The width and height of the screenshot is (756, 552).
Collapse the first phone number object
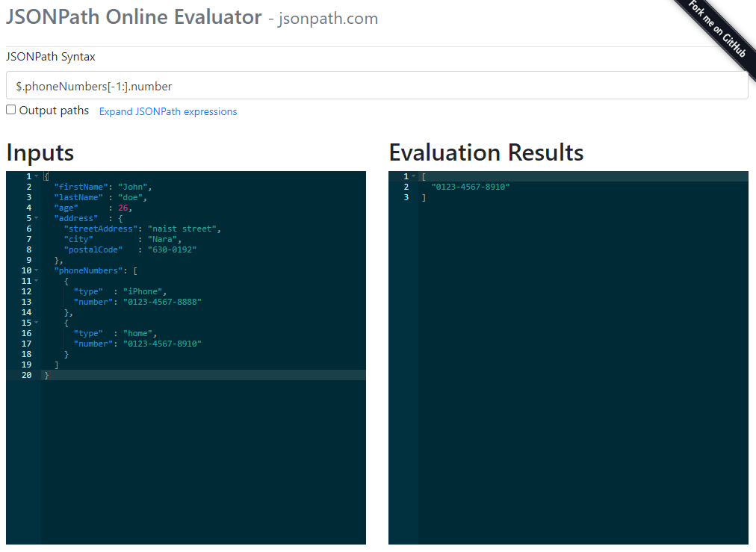click(36, 280)
